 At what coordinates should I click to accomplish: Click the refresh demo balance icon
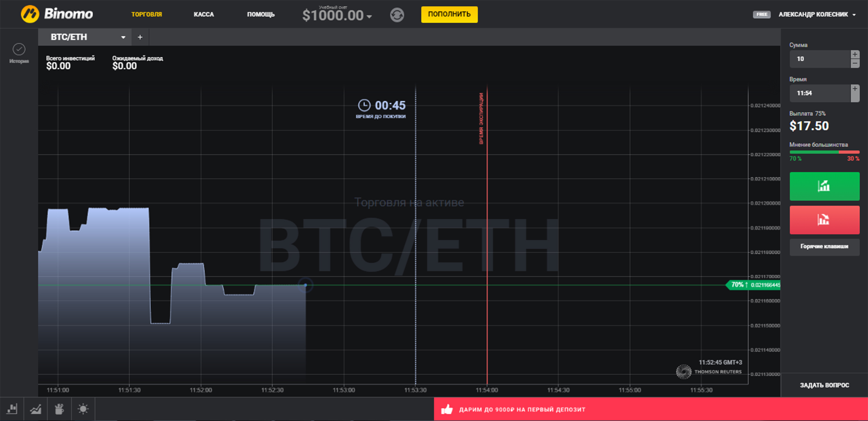pos(397,15)
